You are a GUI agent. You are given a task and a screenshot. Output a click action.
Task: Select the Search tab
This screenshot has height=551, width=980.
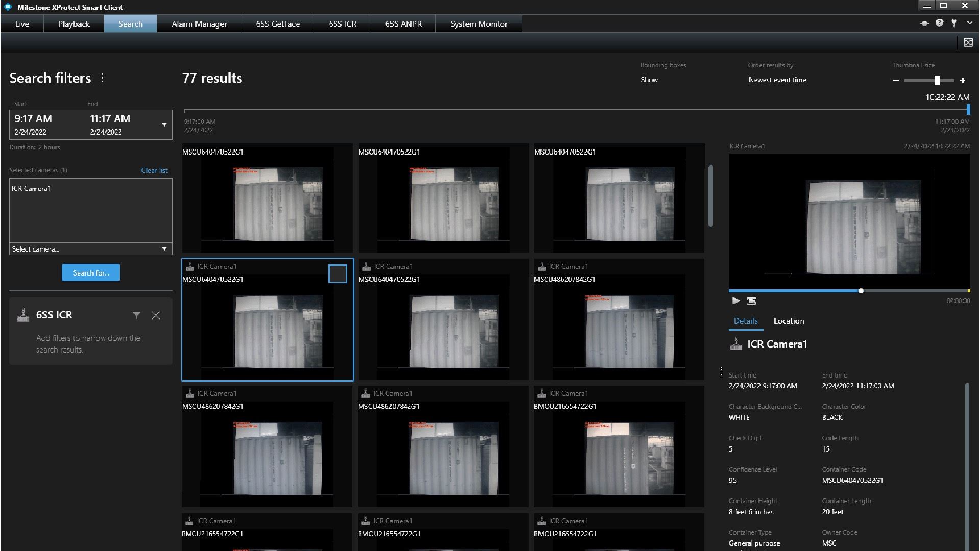(x=131, y=24)
